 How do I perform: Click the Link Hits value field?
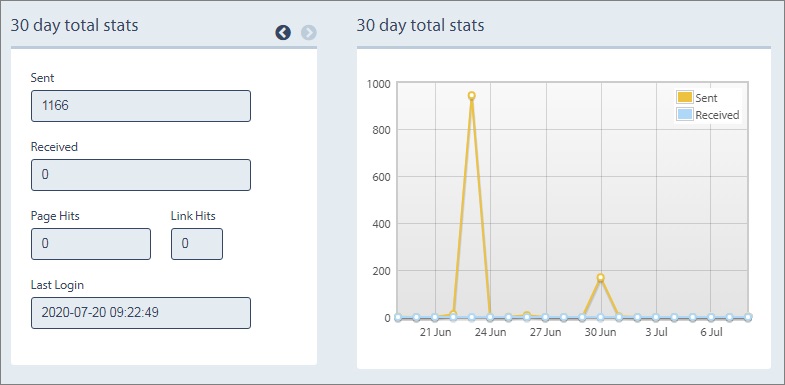(x=197, y=244)
